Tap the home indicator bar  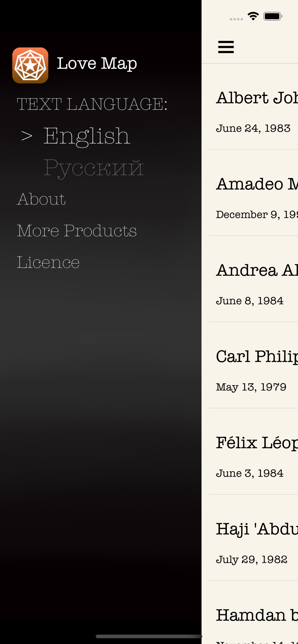pyautogui.click(x=149, y=636)
